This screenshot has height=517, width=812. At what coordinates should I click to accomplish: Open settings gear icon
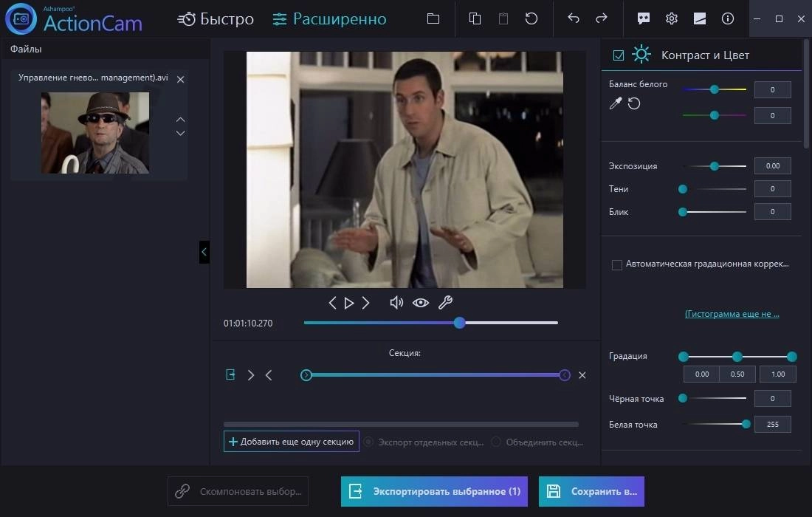[x=671, y=18]
